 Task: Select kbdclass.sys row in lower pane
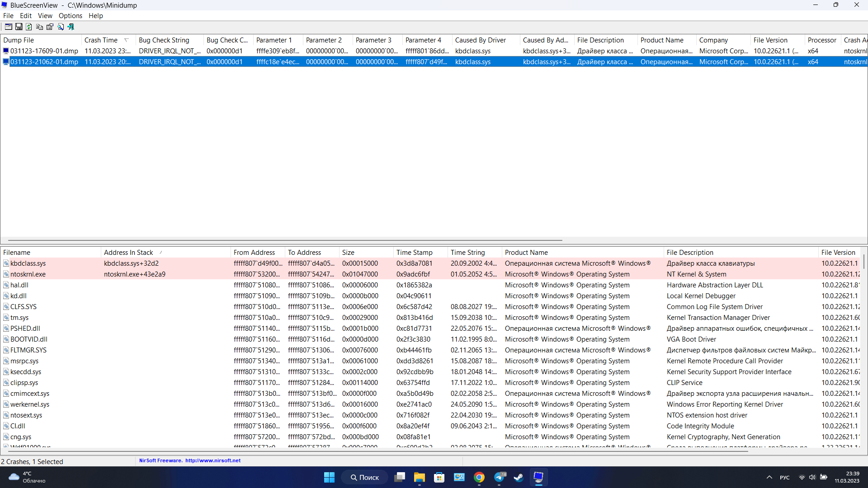[430, 263]
